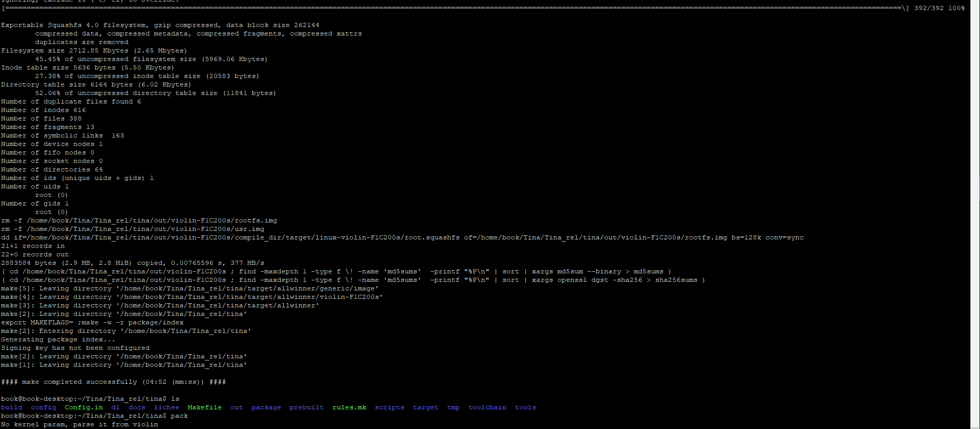This screenshot has height=429, width=980.
Task: Click 'Number of socket nodes 0' line
Action: pos(52,161)
